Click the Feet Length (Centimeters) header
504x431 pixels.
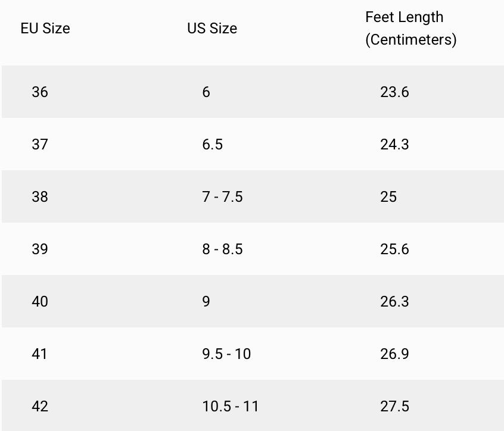tap(410, 29)
